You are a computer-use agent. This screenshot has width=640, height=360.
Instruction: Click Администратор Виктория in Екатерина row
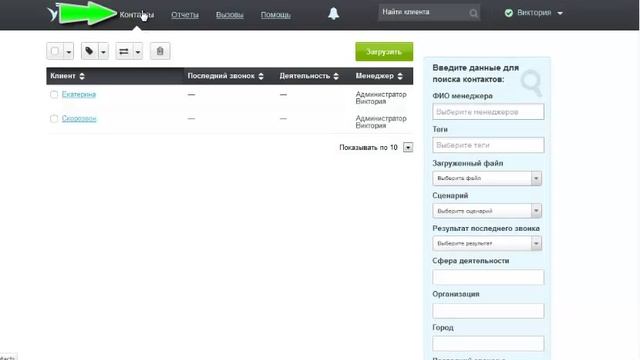[381, 98]
